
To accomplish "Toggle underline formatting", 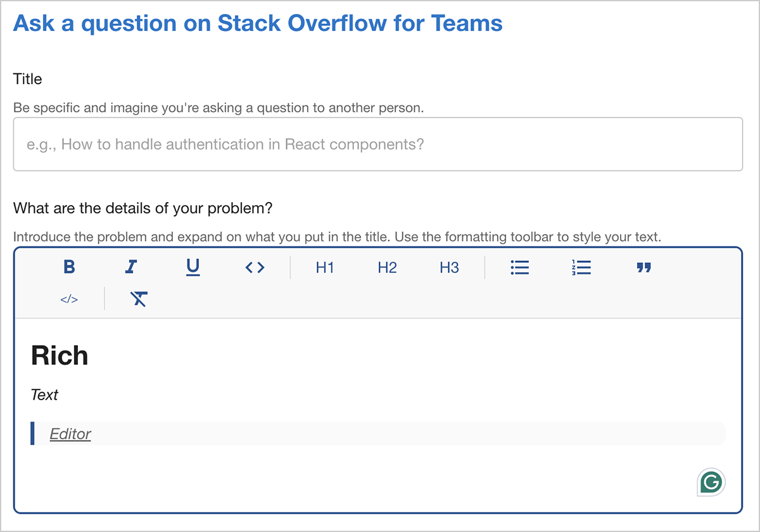I will (193, 267).
